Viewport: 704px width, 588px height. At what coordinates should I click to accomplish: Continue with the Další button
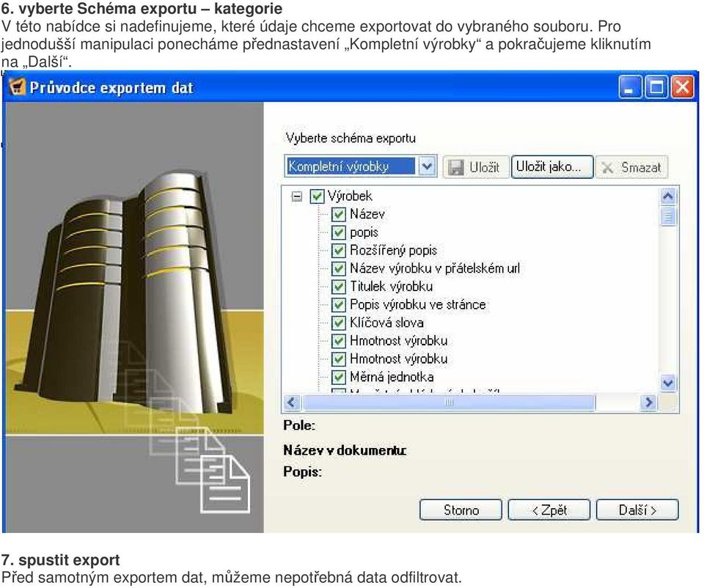coord(637,510)
